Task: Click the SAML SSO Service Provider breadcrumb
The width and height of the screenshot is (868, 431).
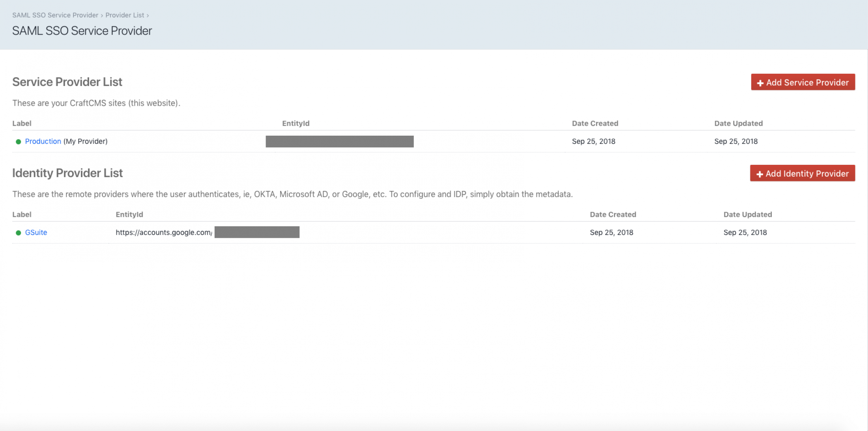Action: point(55,15)
